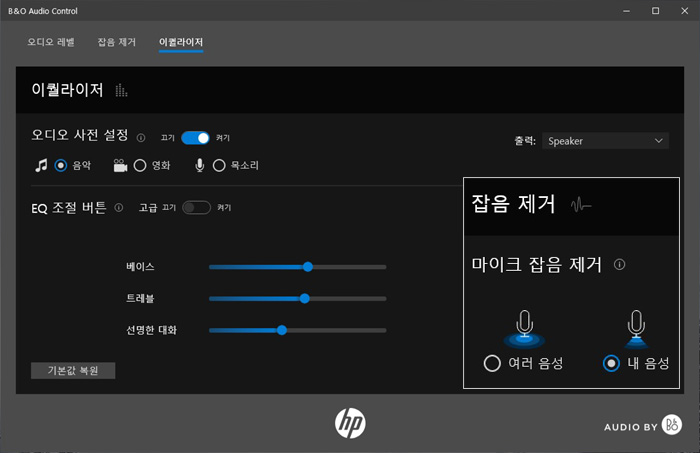Turn off the 오디오 사전 설정 toggle
The width and height of the screenshot is (700, 453).
tap(195, 138)
